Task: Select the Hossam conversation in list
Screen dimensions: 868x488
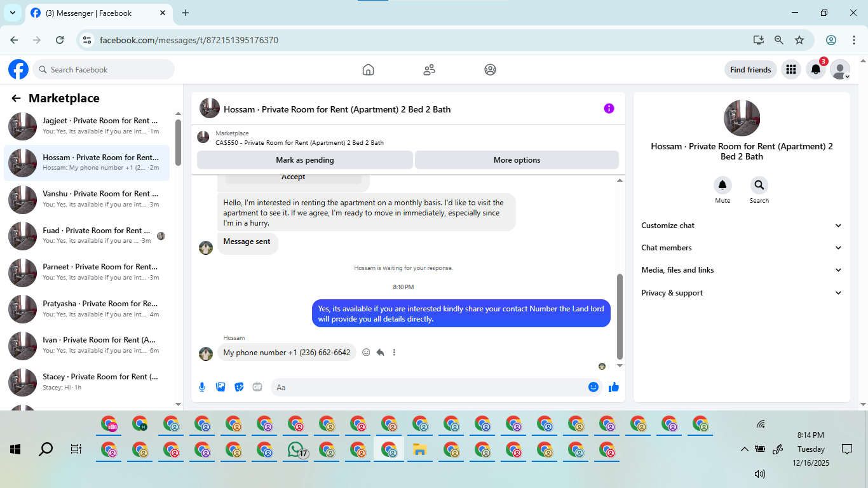Action: (87, 163)
